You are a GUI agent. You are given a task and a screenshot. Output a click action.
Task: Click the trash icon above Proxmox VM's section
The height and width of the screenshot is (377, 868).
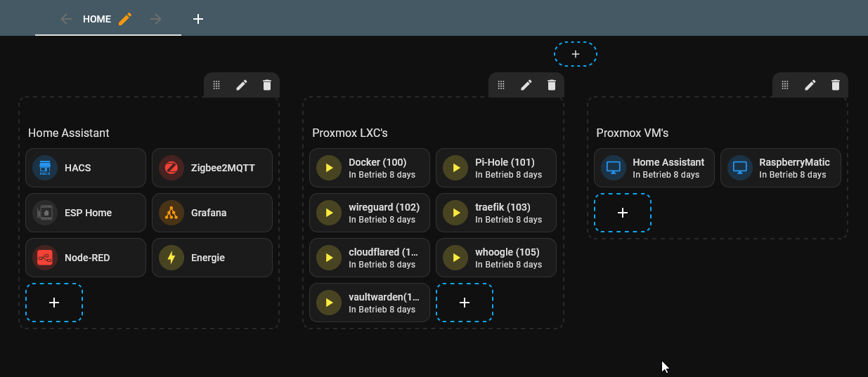pyautogui.click(x=836, y=85)
